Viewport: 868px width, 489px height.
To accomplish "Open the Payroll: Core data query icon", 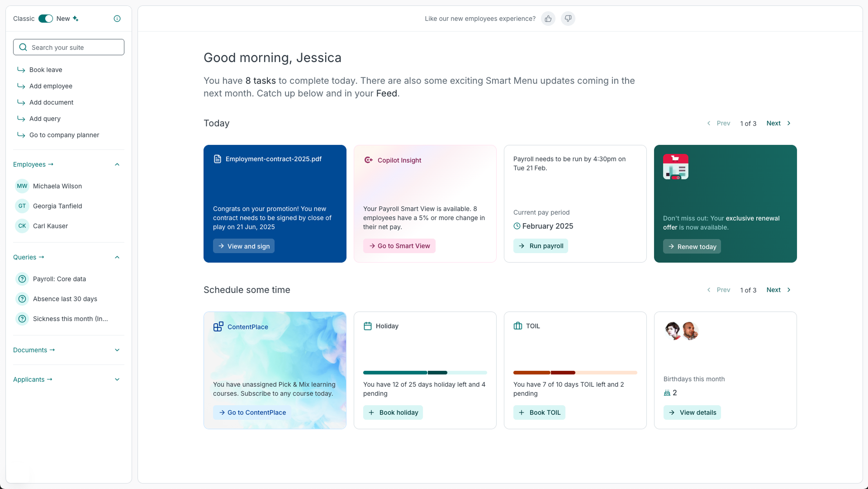I will 22,279.
